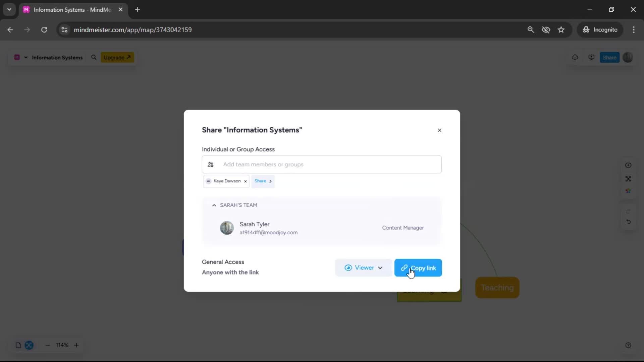The width and height of the screenshot is (644, 362).
Task: Bookmark this page with the star icon
Action: click(x=561, y=30)
